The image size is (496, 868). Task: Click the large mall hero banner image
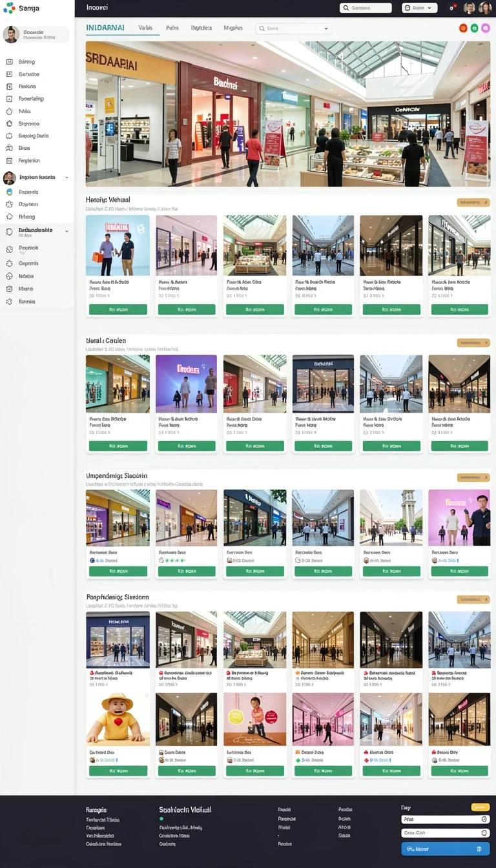point(287,114)
